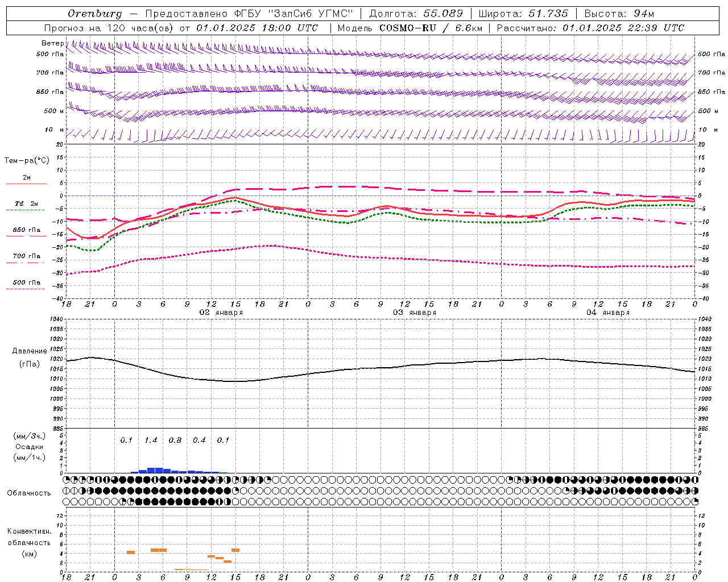The width and height of the screenshot is (728, 582).
Task: Select the "ЗапСиб УГМС" provider name
Action: 309,14
